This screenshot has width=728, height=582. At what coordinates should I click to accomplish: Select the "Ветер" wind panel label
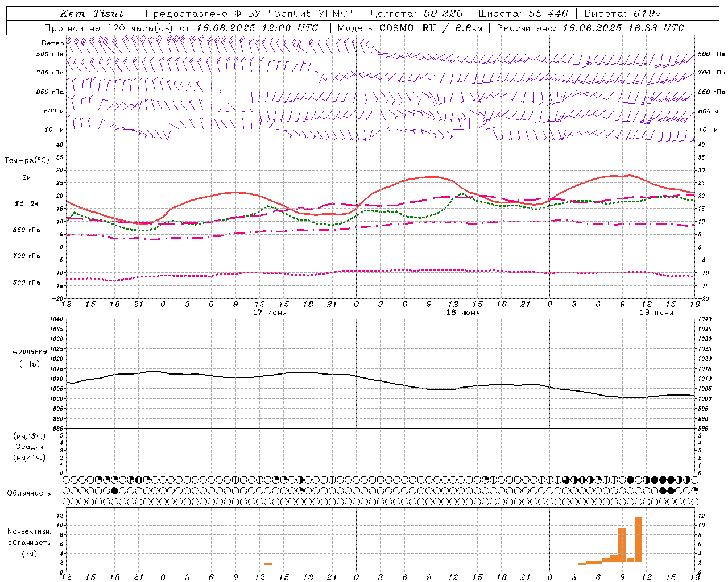[52, 43]
